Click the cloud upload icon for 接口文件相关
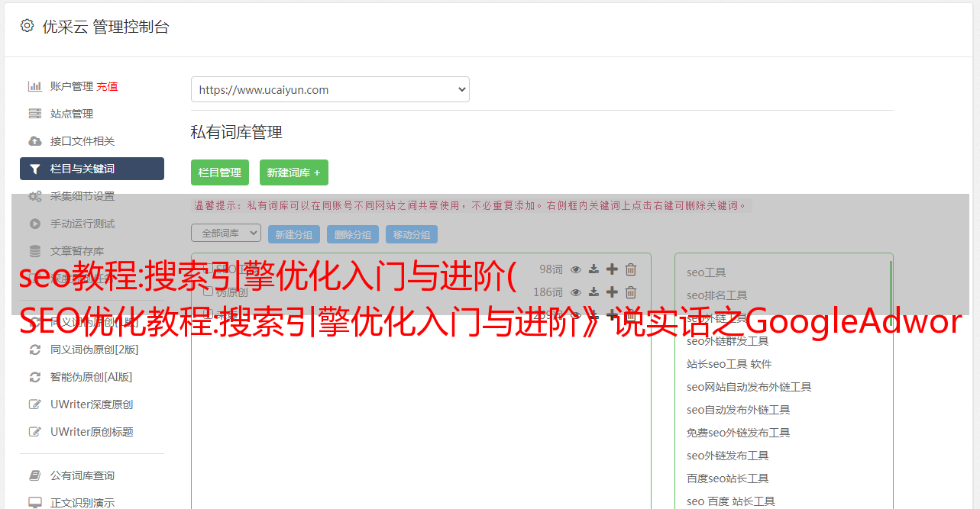 pos(35,141)
